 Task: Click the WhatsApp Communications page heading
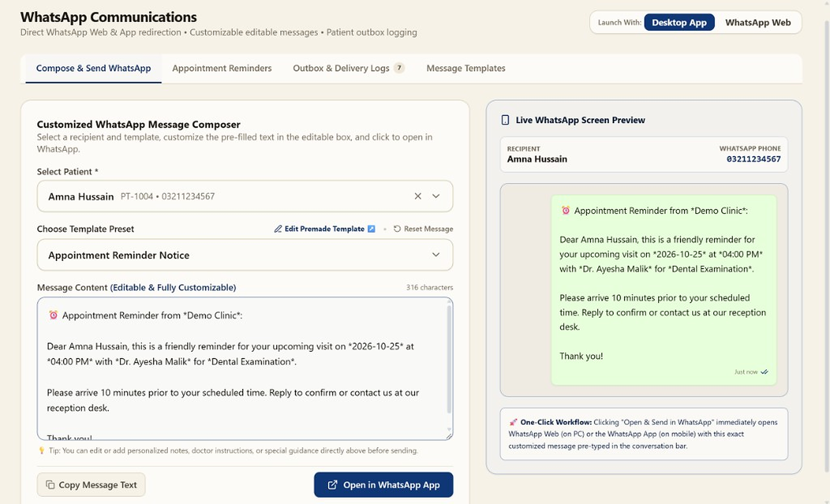coord(109,17)
